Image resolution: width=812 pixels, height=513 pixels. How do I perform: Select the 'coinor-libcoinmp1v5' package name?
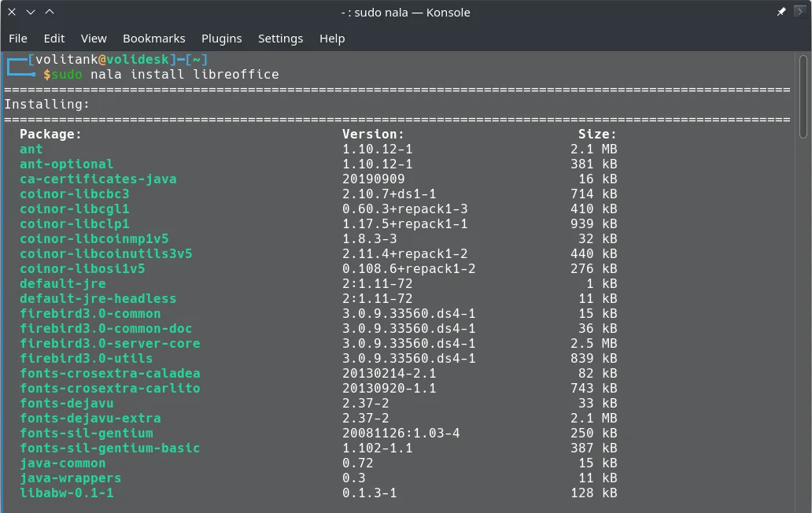[x=94, y=239]
